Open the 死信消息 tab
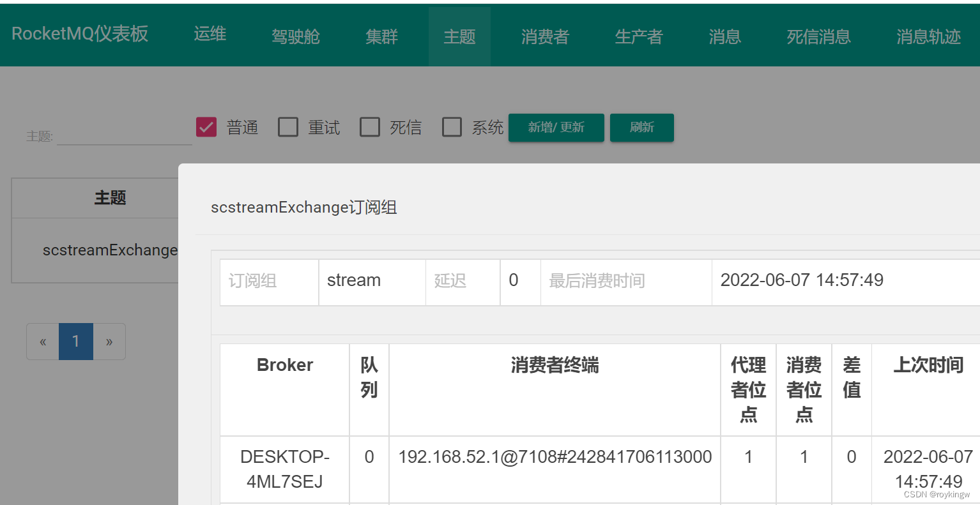 pyautogui.click(x=818, y=36)
